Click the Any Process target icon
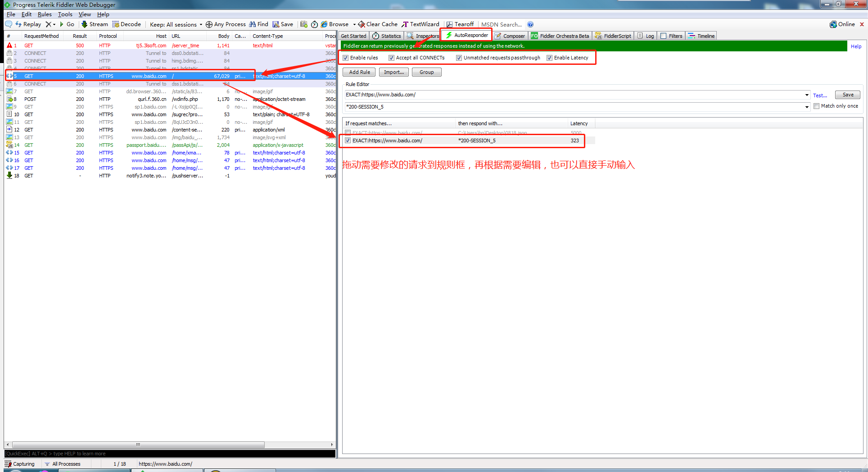 click(209, 24)
